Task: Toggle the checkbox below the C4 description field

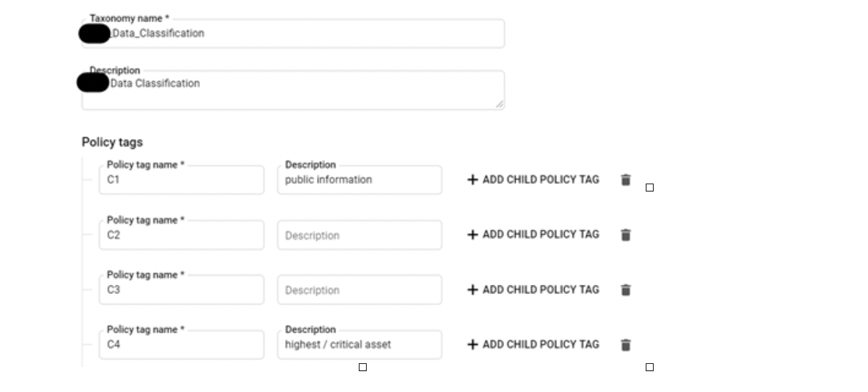Action: (361, 367)
